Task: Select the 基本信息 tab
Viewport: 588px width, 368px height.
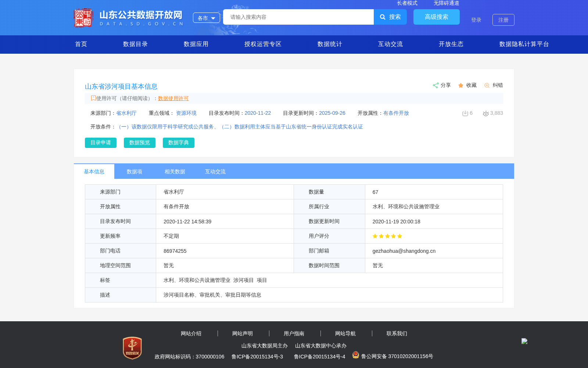Action: (94, 171)
